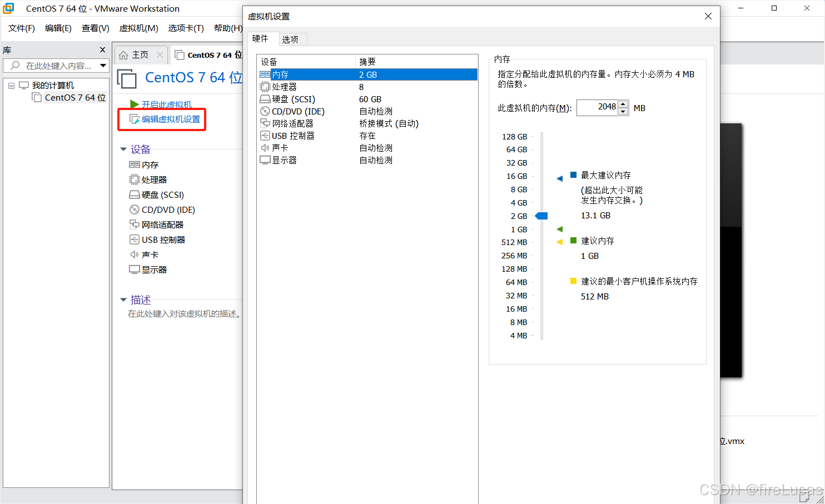825x504 pixels.
Task: Click the 128 GB label on memory scale
Action: 514,137
